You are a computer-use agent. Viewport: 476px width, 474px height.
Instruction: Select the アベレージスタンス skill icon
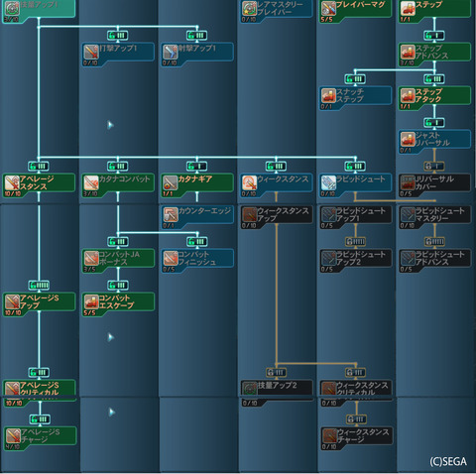point(12,182)
